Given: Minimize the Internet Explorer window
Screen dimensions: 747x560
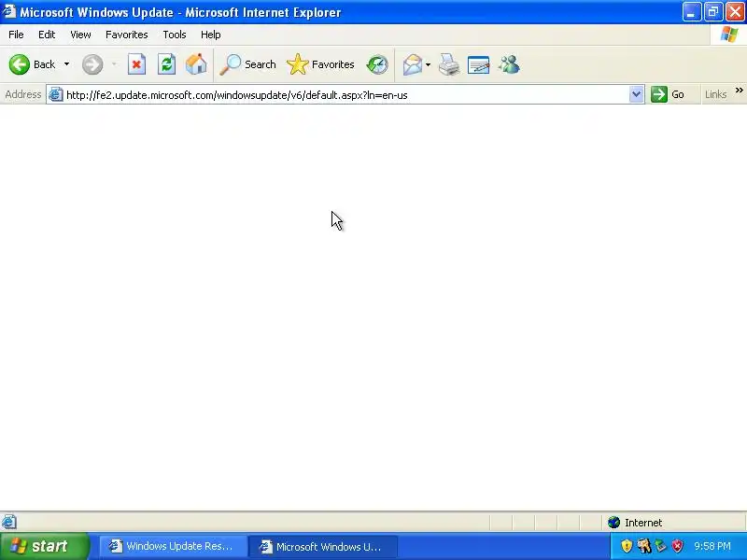Looking at the screenshot, I should (x=692, y=12).
